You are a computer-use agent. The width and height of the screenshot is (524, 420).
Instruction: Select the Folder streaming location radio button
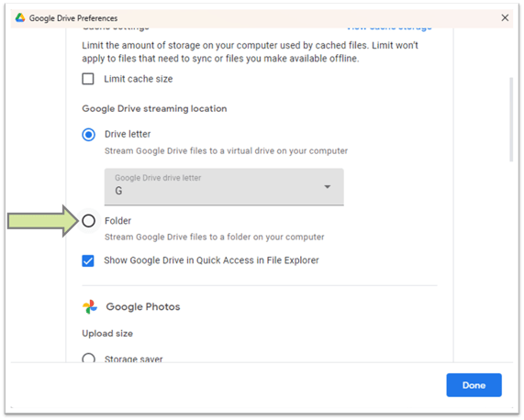89,221
